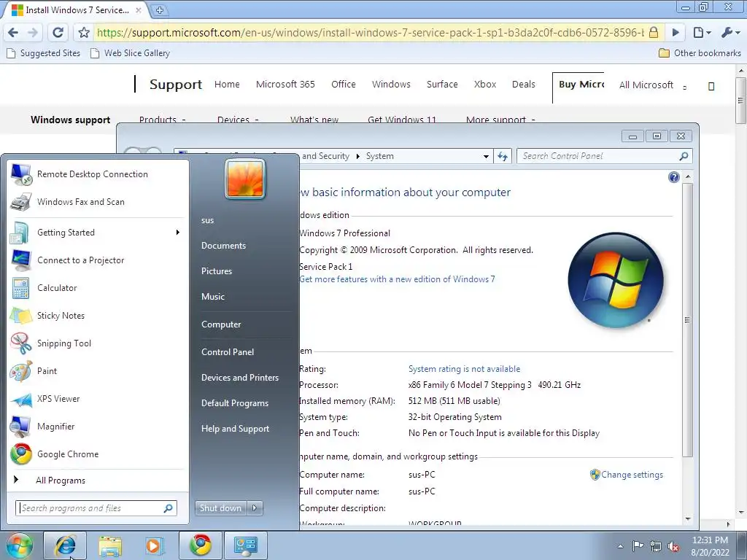Screen dimensions: 747x560
Task: Click the Chrome address bar URL
Action: [x=370, y=32]
